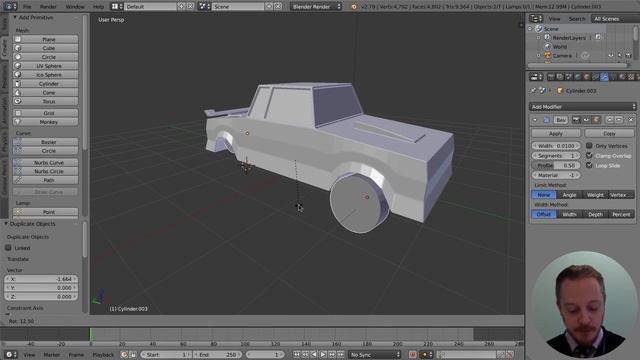Viewport: 640px width, 360px height.
Task: Click the Cone primitive icon
Action: coord(18,93)
